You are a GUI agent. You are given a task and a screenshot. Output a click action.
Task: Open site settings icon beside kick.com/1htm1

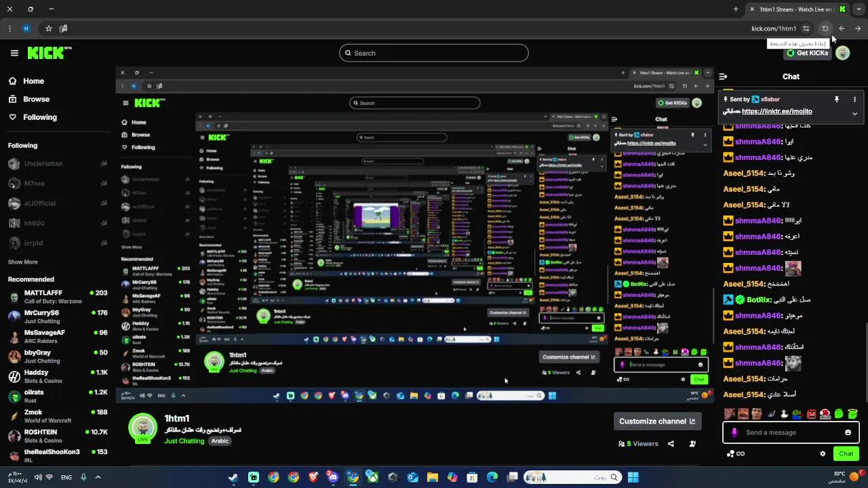tap(806, 28)
